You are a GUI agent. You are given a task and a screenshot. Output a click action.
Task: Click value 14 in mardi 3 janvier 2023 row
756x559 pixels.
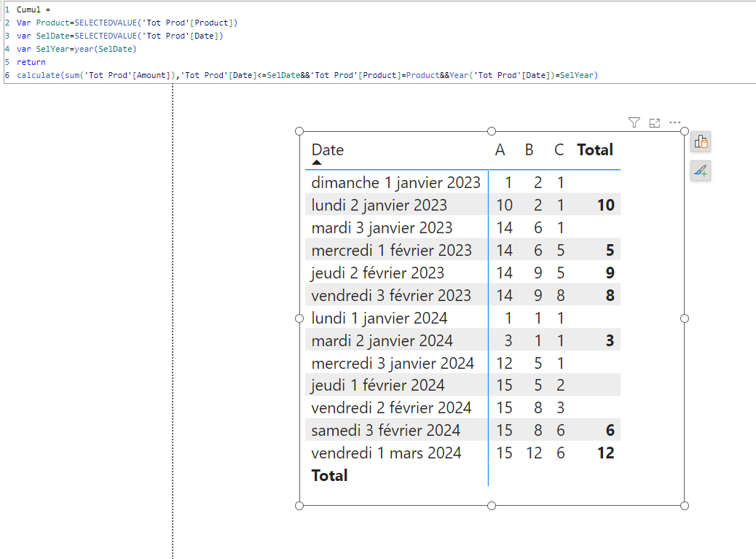point(504,227)
